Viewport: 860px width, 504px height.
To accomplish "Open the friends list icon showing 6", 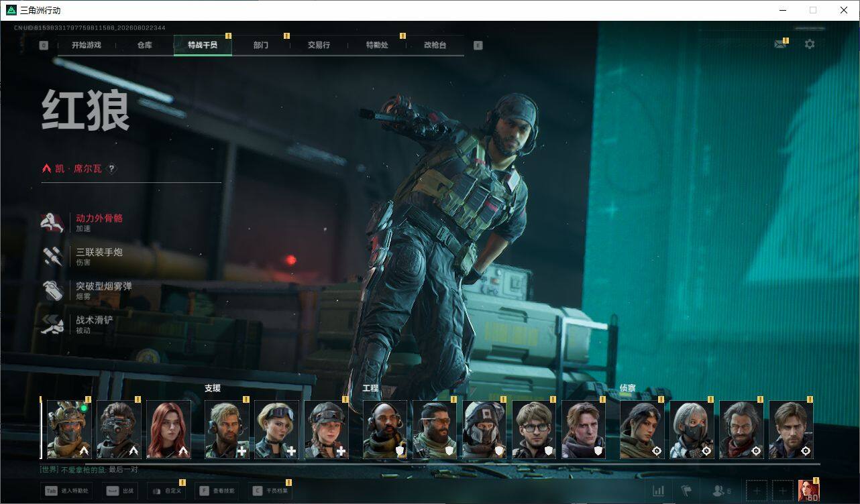I will point(722,491).
